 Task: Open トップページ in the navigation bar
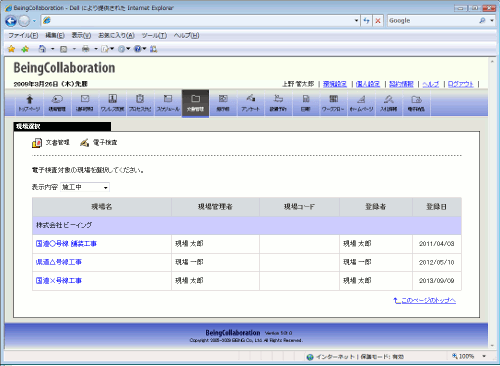(29, 103)
